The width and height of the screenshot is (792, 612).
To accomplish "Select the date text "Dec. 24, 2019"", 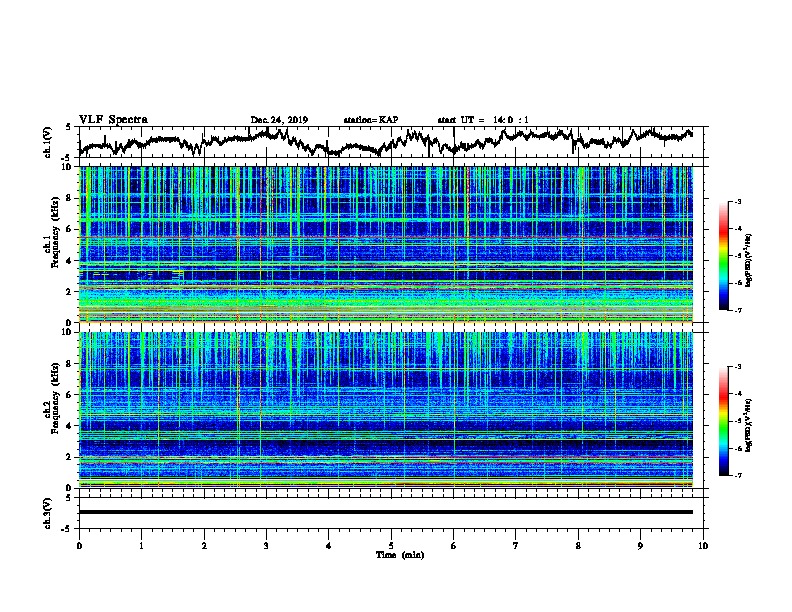I will 279,120.
